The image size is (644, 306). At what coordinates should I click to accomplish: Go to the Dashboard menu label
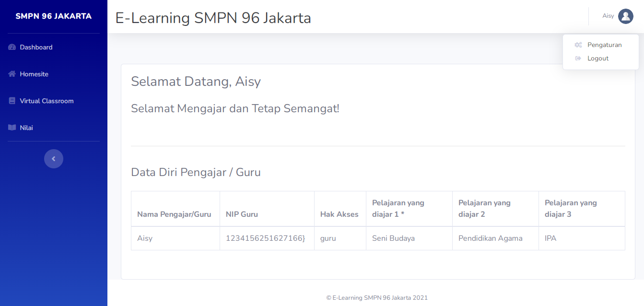(36, 47)
